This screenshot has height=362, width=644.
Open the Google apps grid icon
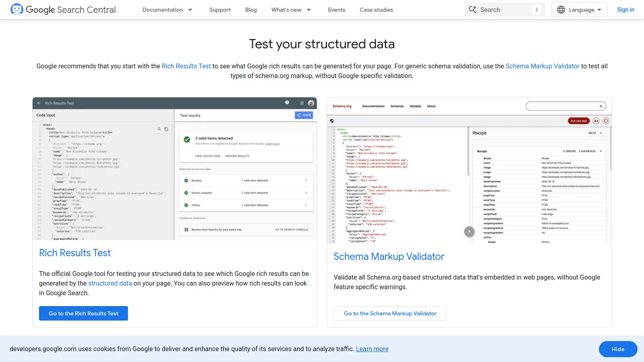(301, 103)
